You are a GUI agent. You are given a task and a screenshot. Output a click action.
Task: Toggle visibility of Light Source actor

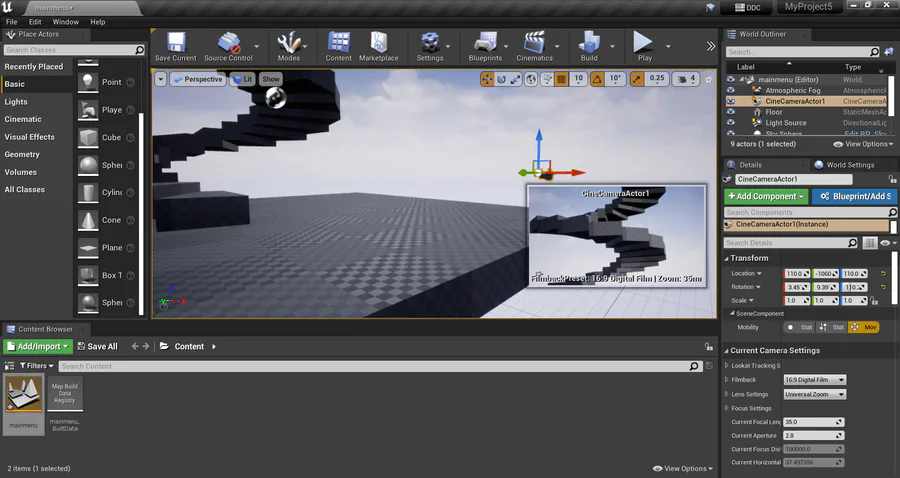coord(730,123)
